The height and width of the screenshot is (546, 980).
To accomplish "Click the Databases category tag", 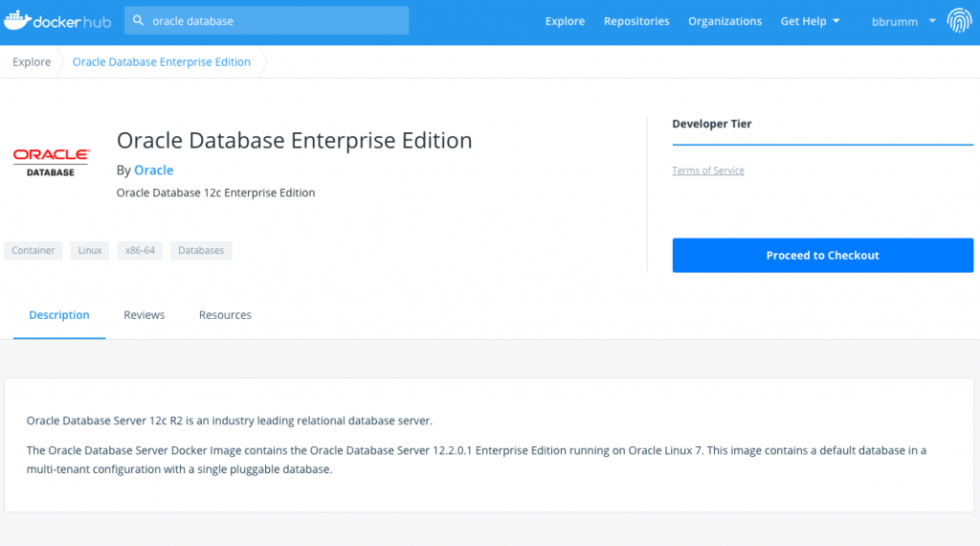I will coord(201,251).
